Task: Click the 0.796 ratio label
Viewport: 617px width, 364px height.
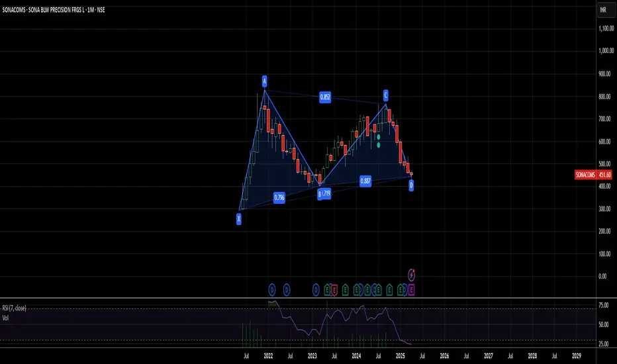Action: 279,197
